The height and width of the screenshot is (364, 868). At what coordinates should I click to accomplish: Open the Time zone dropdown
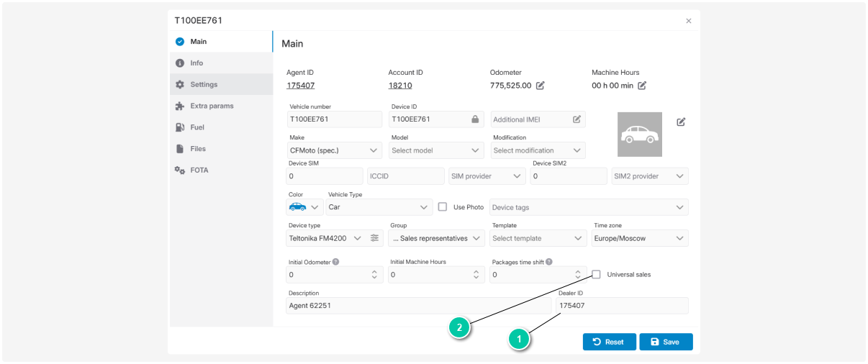click(639, 238)
